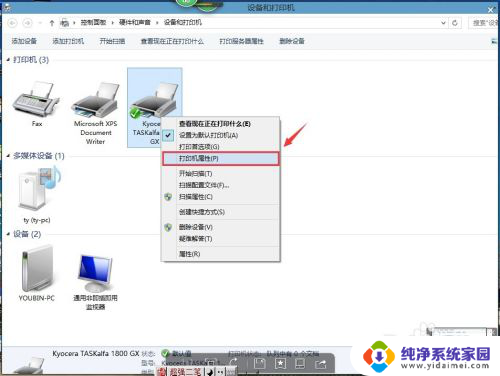
Task: Choose 打印首选项(G) from context menu
Action: (220, 147)
